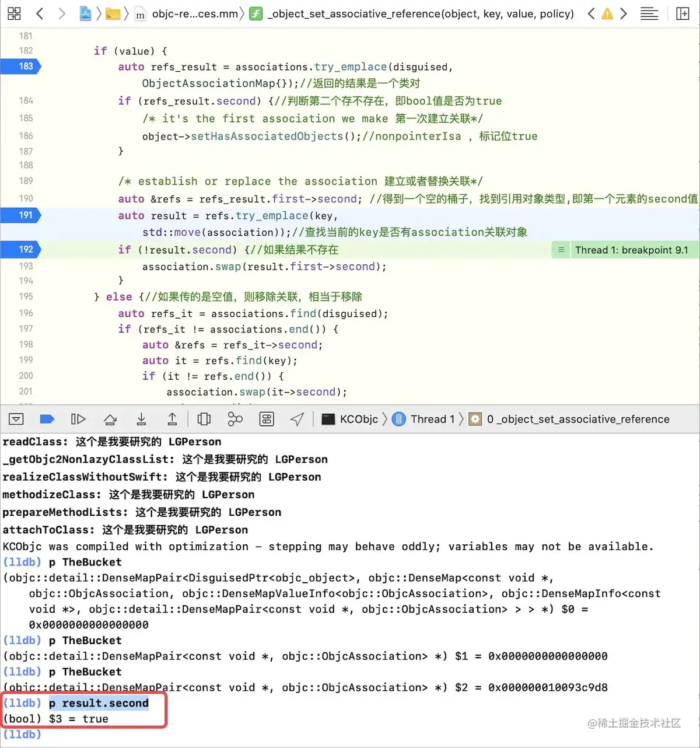Click line number 184 in gutter
700x748 pixels.
coord(26,101)
